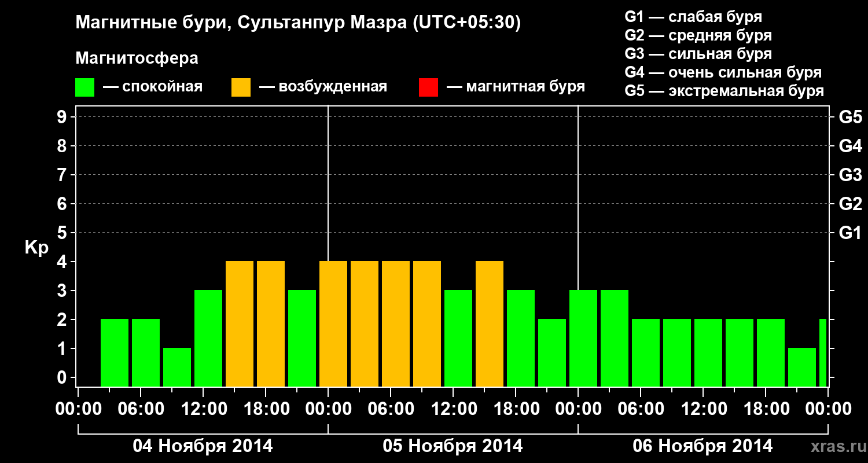
Task: Click the red 'магнитная буря' legend swatch
Action: 429,87
